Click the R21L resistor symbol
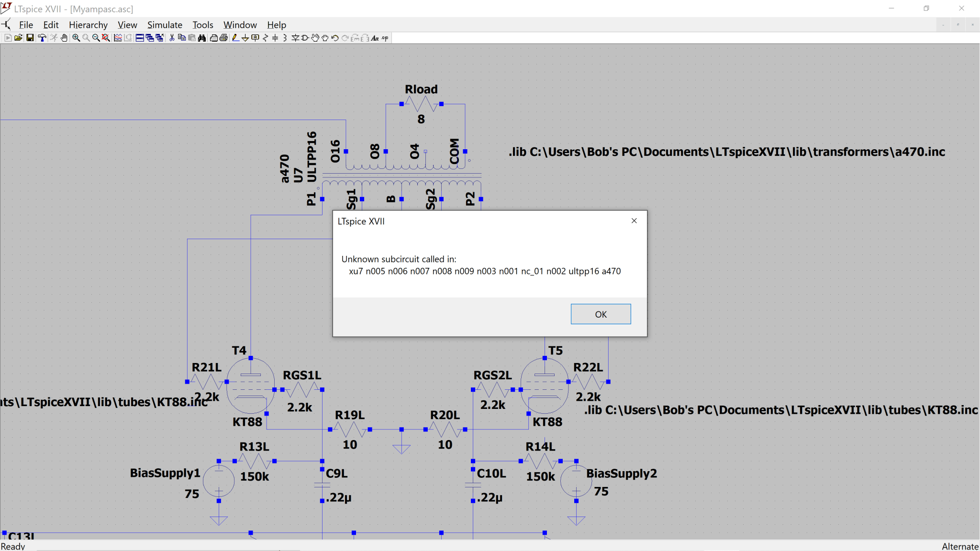Viewport: 980px width, 551px height. pyautogui.click(x=207, y=382)
